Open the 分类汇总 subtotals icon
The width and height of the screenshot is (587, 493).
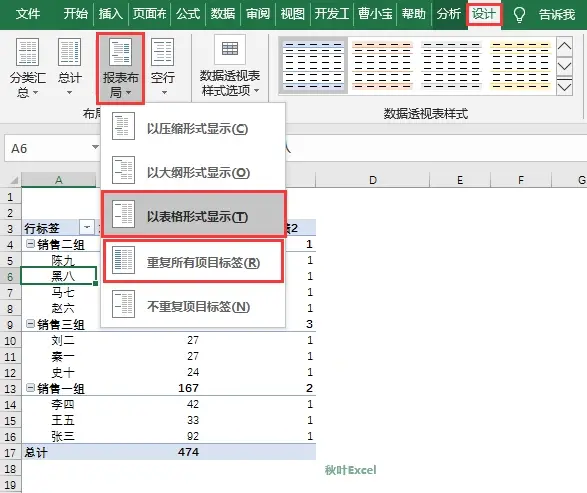(x=27, y=67)
